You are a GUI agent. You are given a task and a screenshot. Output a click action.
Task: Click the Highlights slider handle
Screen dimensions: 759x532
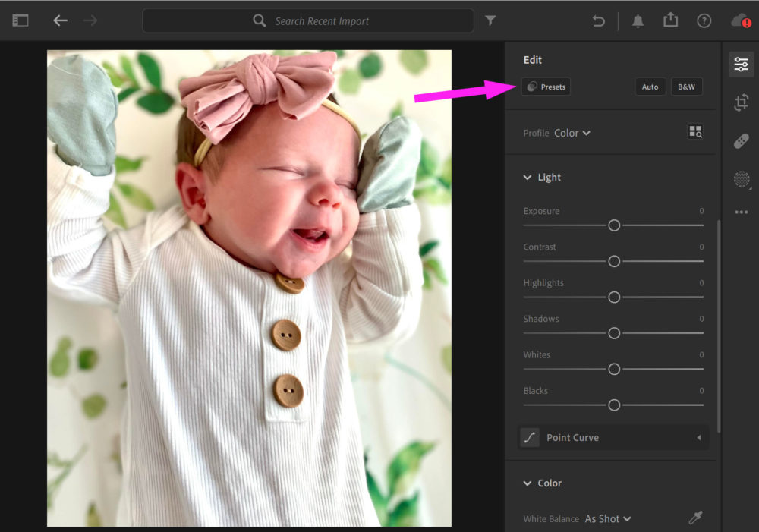(614, 297)
